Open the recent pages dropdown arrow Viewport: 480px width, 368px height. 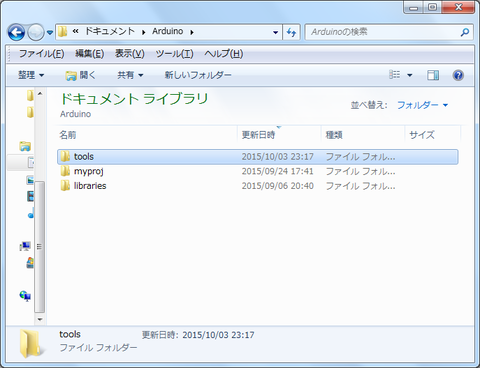50,32
